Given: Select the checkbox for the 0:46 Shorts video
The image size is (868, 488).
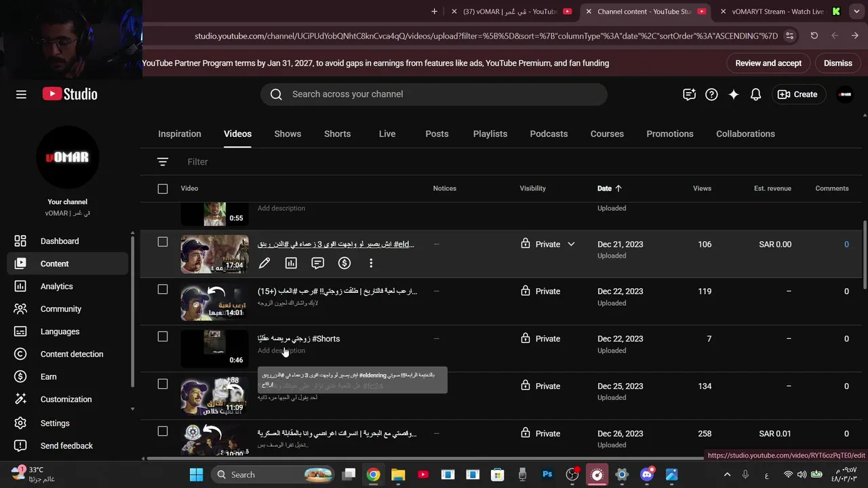Looking at the screenshot, I should 163,337.
